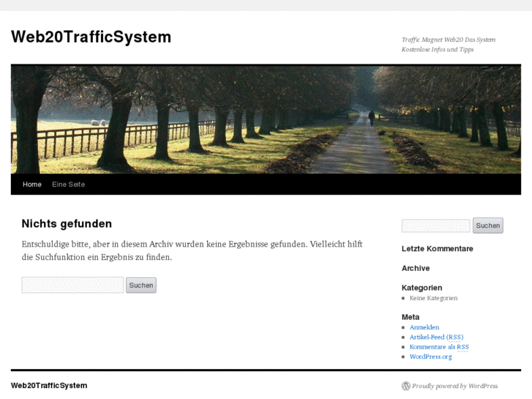Viewport: 532px width, 399px height.
Task: Click the Entschuldige bitte message paragraph
Action: tap(192, 250)
